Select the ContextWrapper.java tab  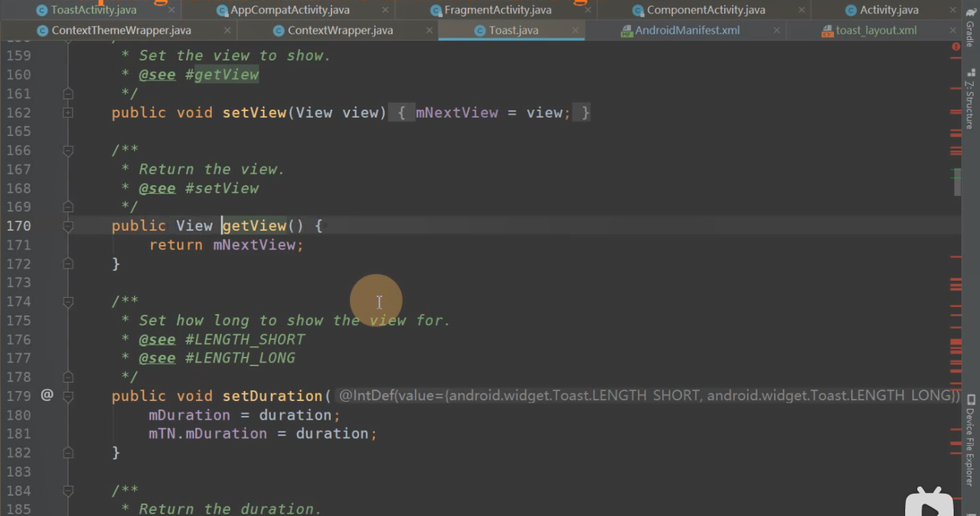pyautogui.click(x=332, y=31)
